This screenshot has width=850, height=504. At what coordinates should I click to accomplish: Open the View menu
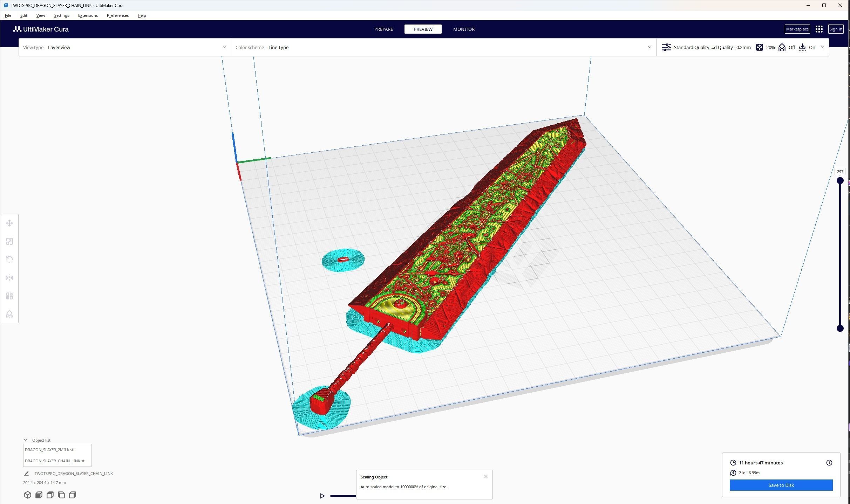click(x=41, y=15)
